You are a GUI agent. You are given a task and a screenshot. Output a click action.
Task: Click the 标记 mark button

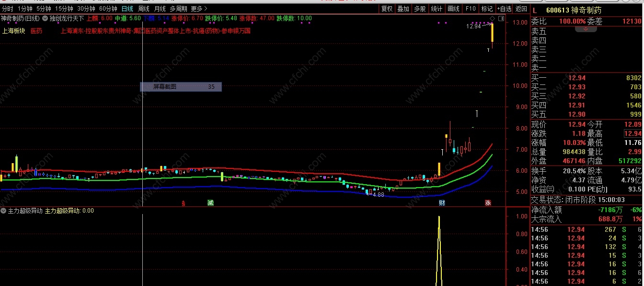pos(487,9)
